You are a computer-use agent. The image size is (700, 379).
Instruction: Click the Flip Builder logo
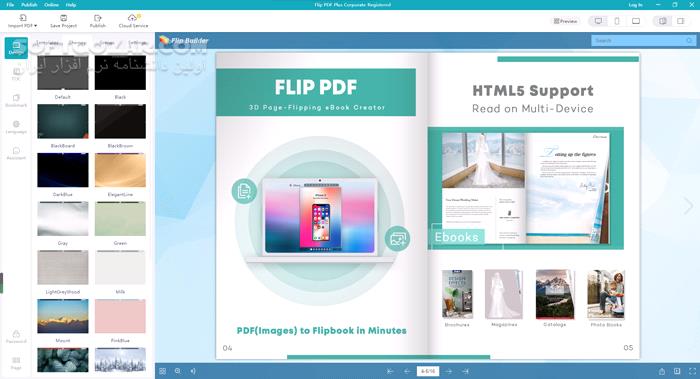click(184, 41)
